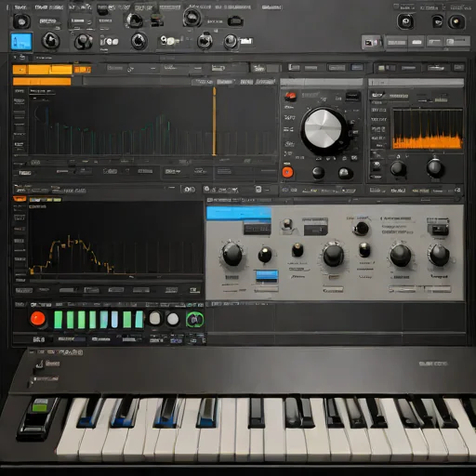Click the last black knob in gray panel's row
Viewport: 476px width, 476px height.
click(x=439, y=255)
